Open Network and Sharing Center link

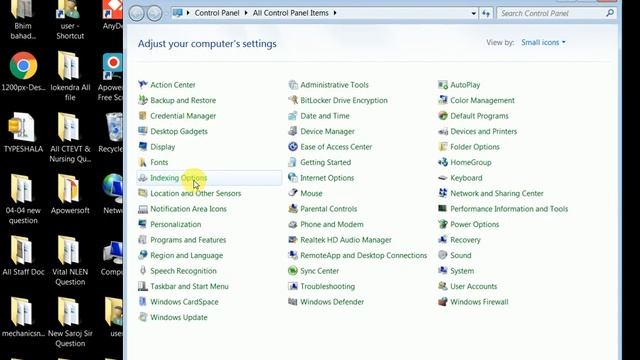click(497, 193)
